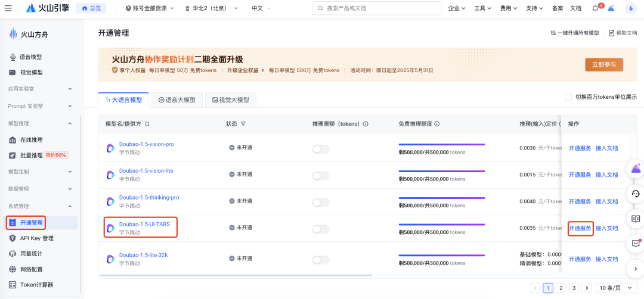Open the notification bell icon

(595, 8)
